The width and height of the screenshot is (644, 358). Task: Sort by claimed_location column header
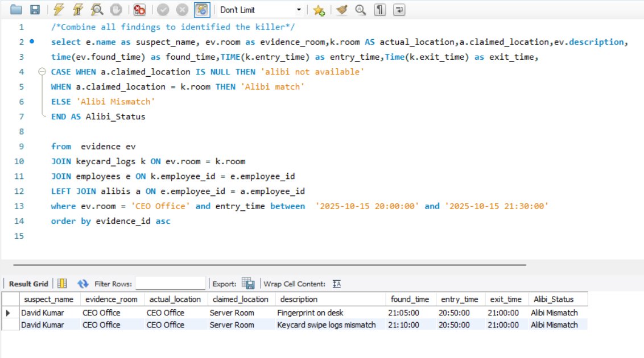240,299
